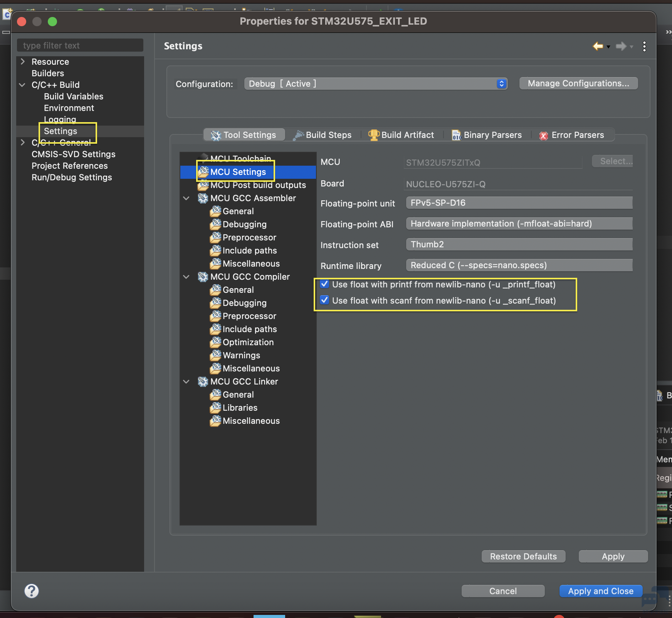Image resolution: width=672 pixels, height=618 pixels.
Task: Switch to the Error Parsers tab
Action: coord(572,135)
